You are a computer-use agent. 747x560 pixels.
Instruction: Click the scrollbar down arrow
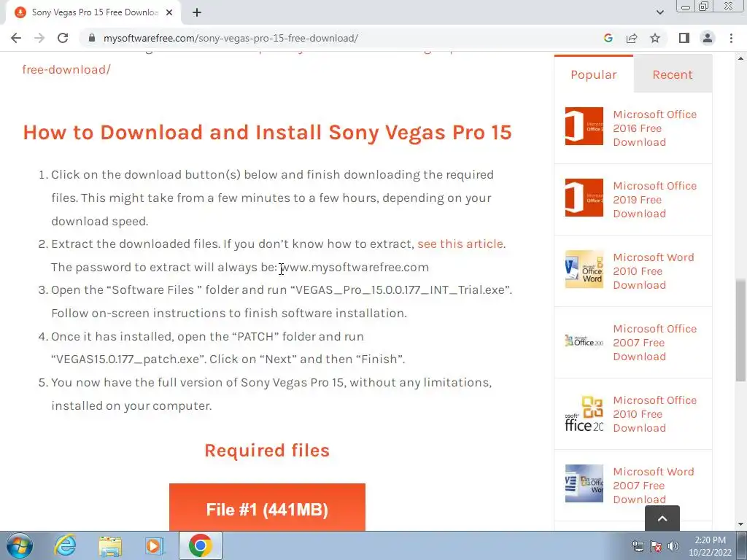pos(740,525)
